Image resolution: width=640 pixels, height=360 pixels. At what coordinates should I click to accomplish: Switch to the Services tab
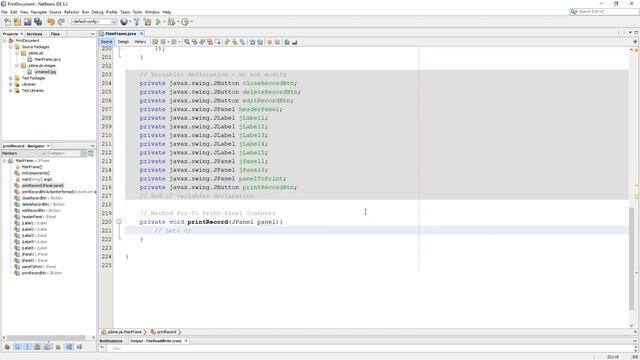[x=34, y=34]
